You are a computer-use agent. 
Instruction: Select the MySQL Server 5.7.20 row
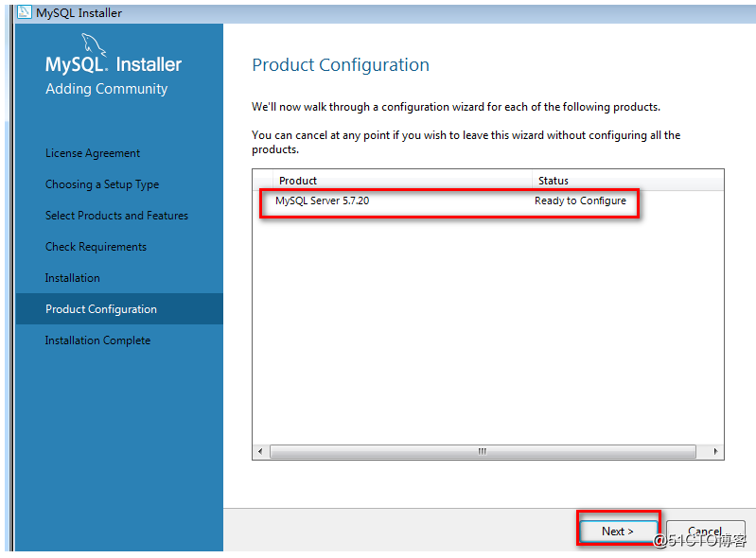487,201
